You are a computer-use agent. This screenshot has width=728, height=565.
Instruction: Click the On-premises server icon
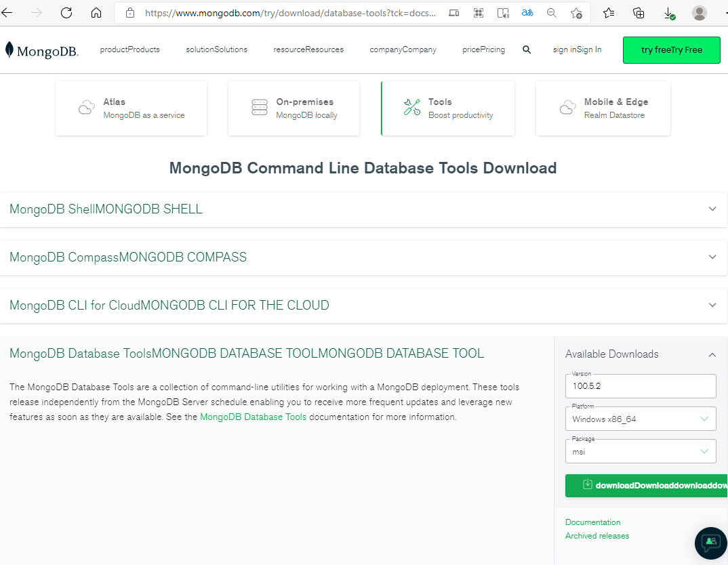(x=260, y=107)
